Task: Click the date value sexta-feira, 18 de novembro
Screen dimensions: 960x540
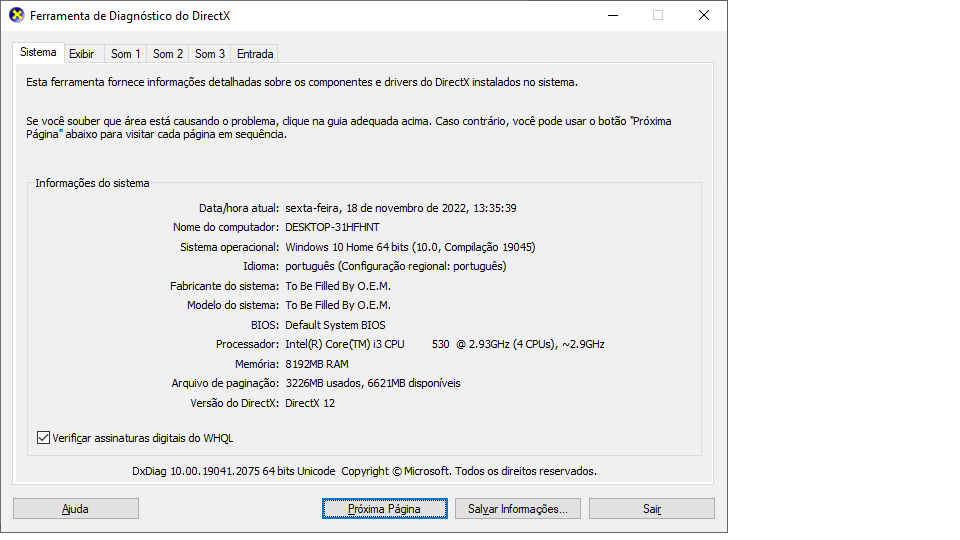Action: 401,208
